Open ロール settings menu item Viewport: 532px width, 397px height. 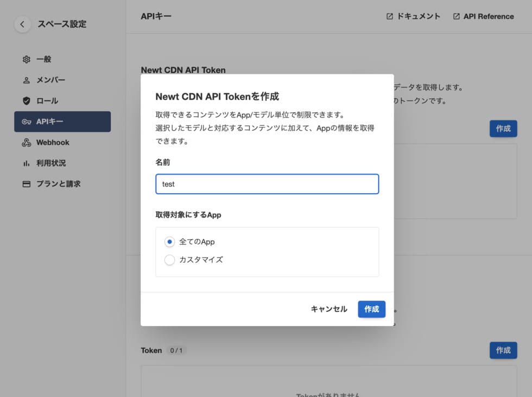[x=62, y=101]
